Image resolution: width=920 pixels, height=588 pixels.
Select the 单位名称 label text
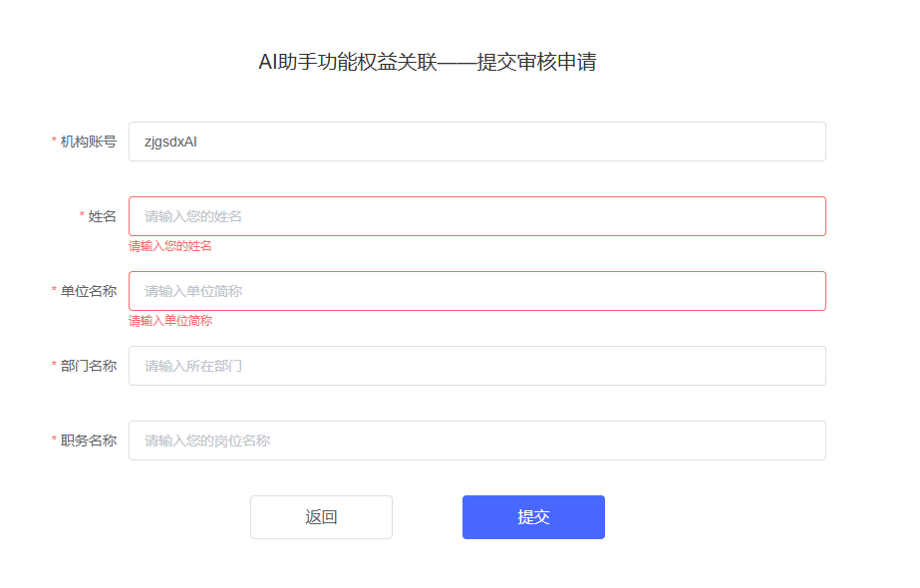coord(89,291)
